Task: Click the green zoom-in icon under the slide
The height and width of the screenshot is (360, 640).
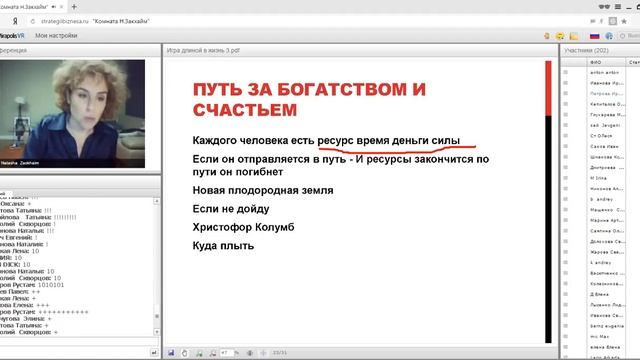Action: pos(199,353)
